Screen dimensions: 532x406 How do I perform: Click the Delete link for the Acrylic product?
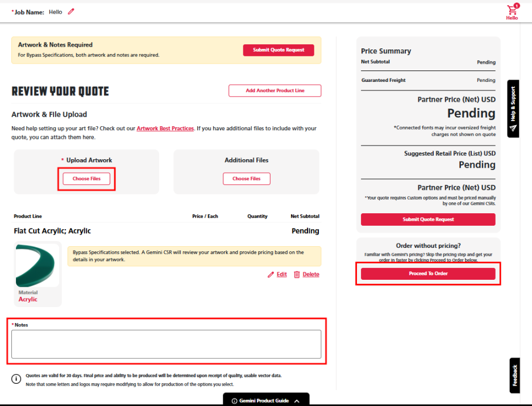(310, 275)
